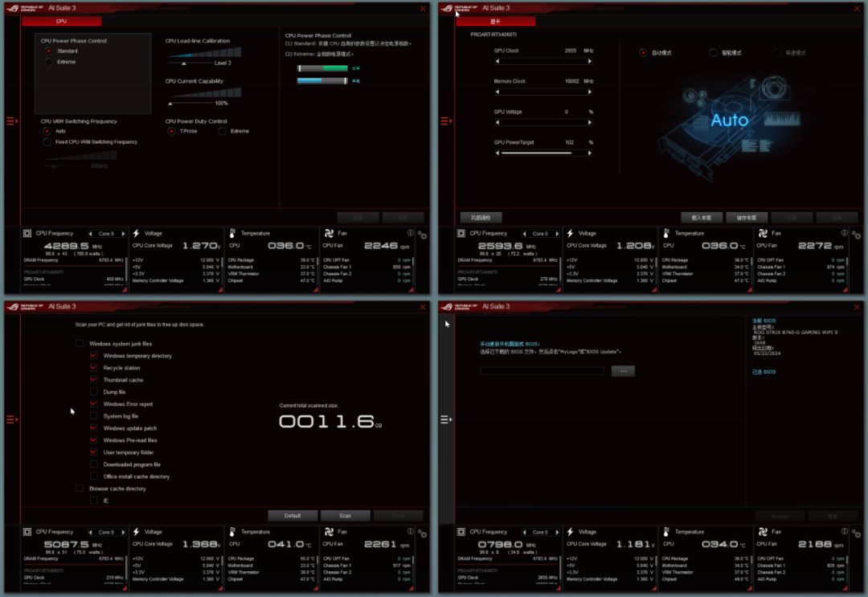Expand Voltage panel corner in the CPU power window
The image size is (868, 597).
[221, 289]
